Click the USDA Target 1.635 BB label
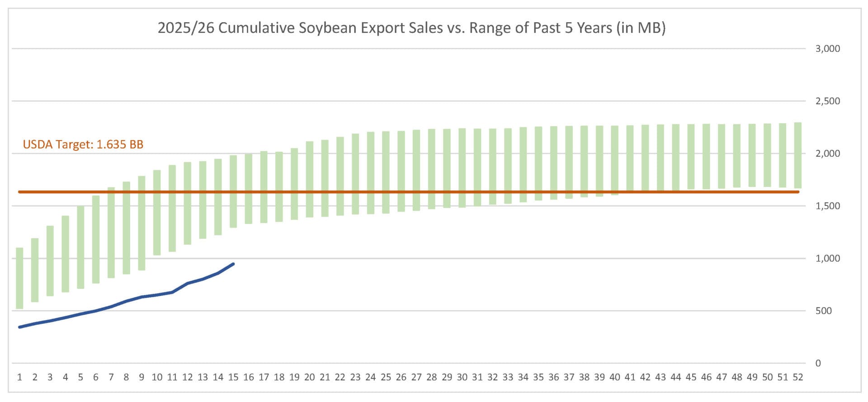Viewport: 868px width, 402px height. coord(83,145)
